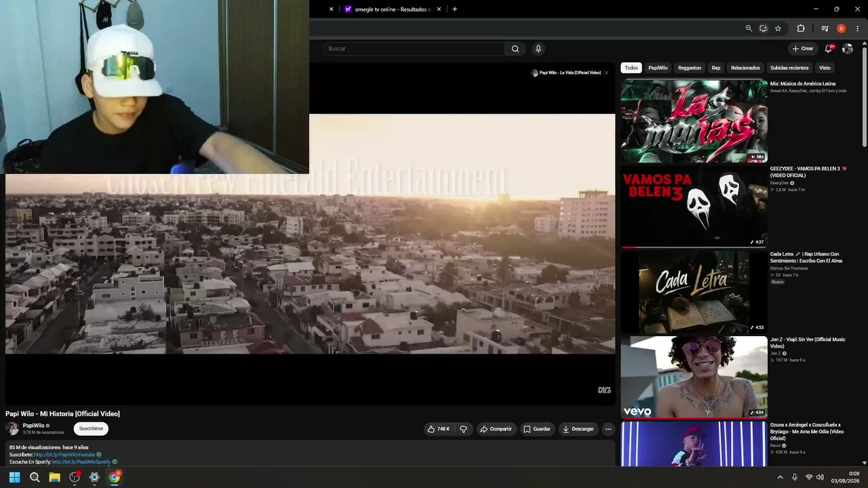Select the Todos filter chip
868x488 pixels.
click(631, 68)
